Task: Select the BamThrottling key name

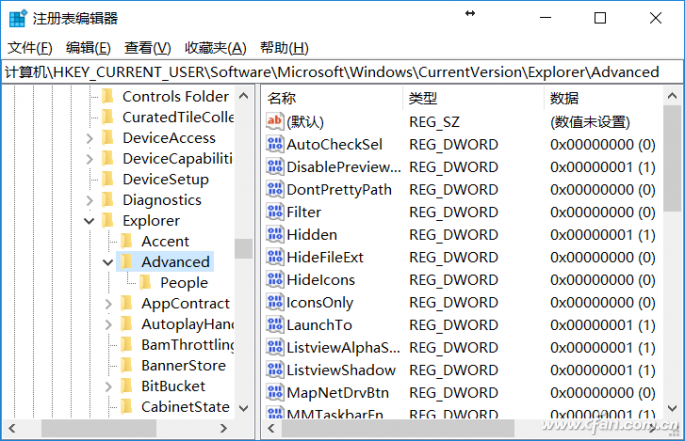Action: pyautogui.click(x=188, y=344)
